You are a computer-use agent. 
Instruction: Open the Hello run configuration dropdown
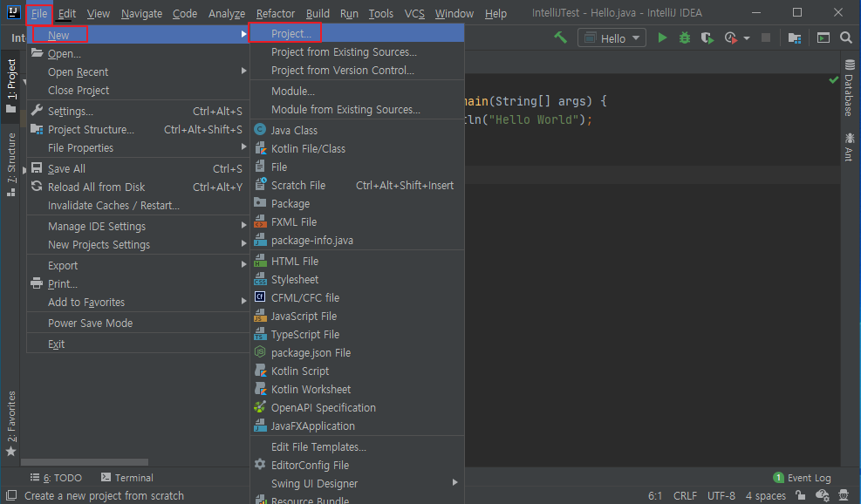(x=612, y=37)
